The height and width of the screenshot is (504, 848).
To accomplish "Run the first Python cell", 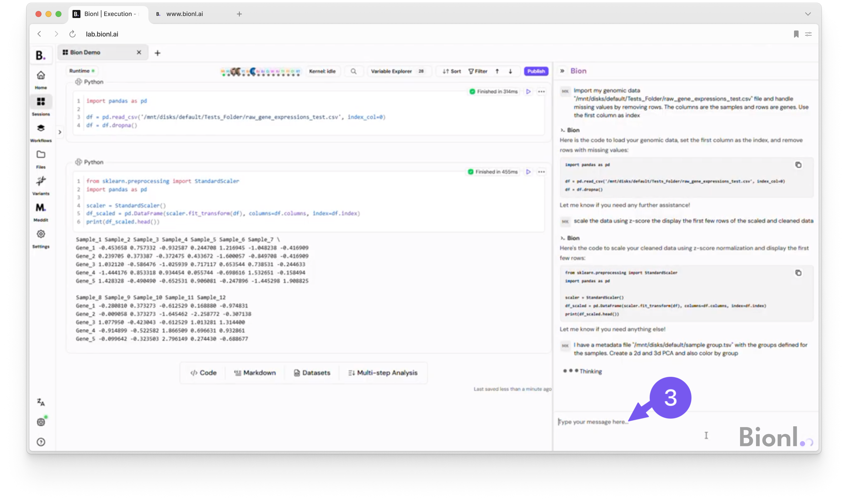I will pyautogui.click(x=528, y=92).
